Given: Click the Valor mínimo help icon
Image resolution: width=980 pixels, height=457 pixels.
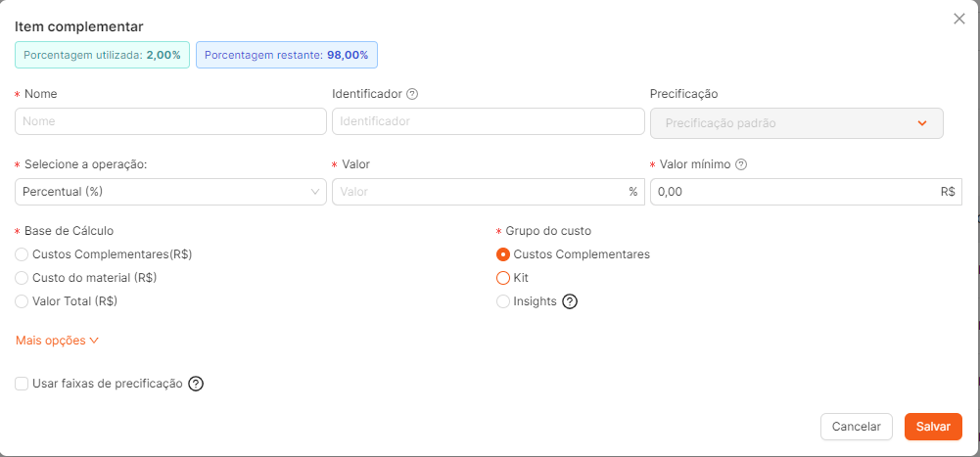Looking at the screenshot, I should [x=741, y=164].
